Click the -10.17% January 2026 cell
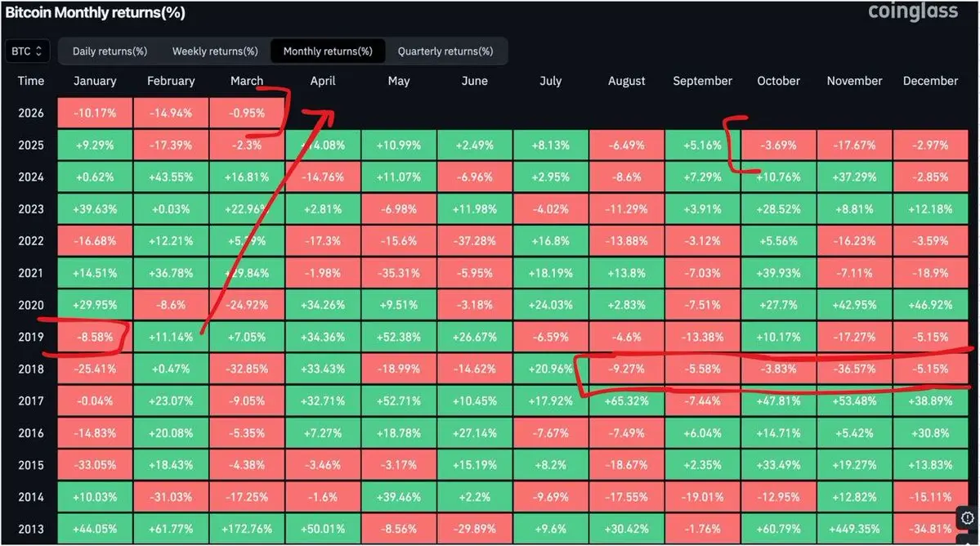This screenshot has width=980, height=546. tap(95, 113)
